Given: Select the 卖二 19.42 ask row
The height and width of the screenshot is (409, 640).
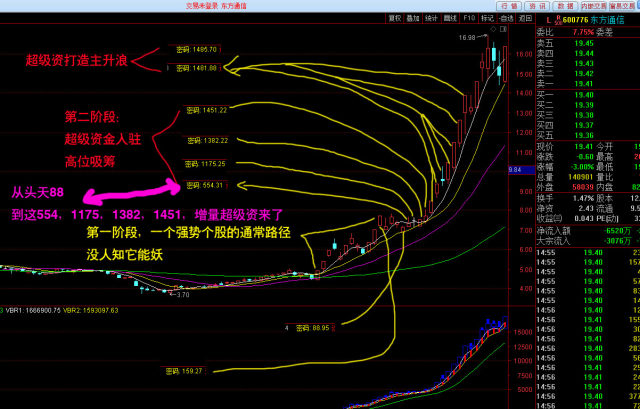Looking at the screenshot, I should (x=588, y=73).
